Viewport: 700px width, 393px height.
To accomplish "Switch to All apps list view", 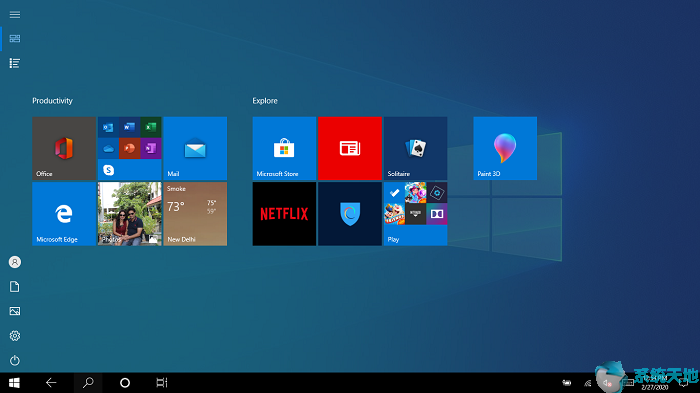I will click(15, 63).
